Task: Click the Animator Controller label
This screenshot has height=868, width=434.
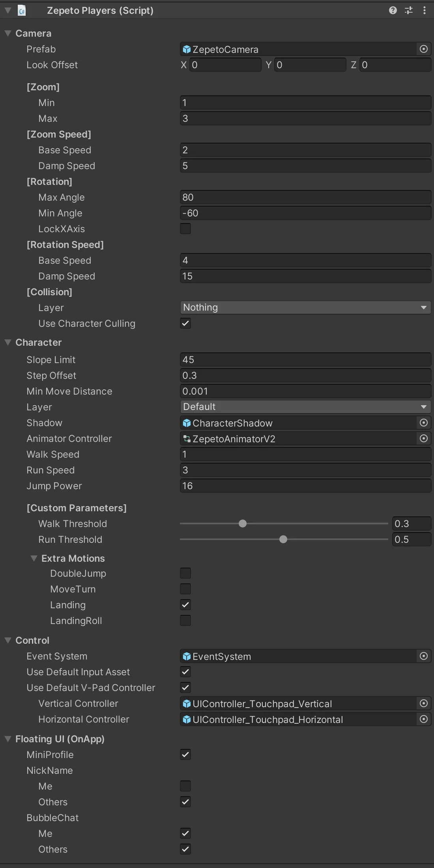Action: tap(69, 438)
